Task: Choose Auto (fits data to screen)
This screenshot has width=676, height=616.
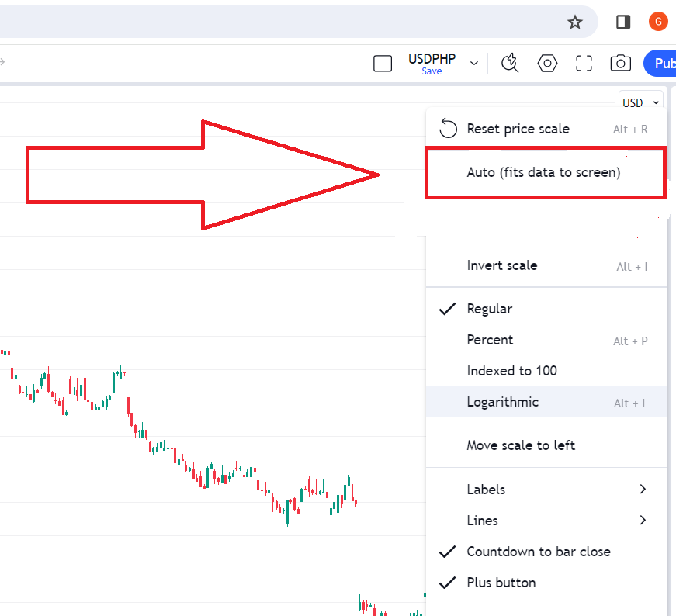Action: [x=543, y=172]
